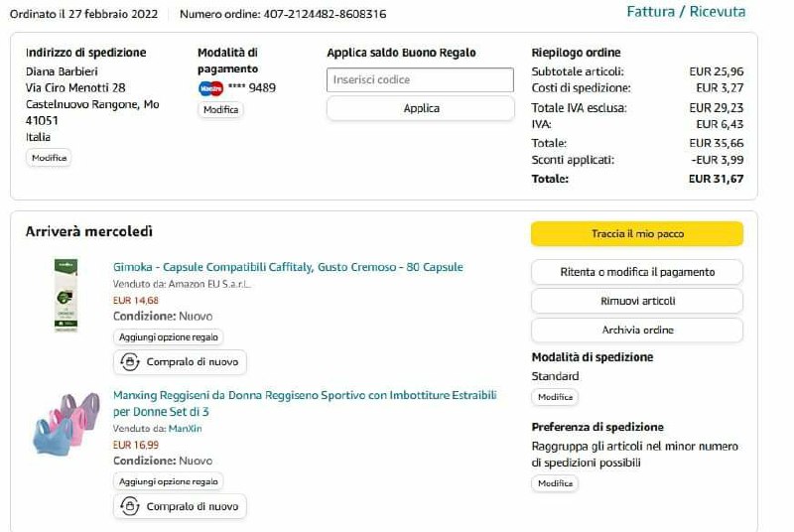This screenshot has width=794, height=532.
Task: Click the Manxing sports bra product thumbnail
Action: [66, 424]
